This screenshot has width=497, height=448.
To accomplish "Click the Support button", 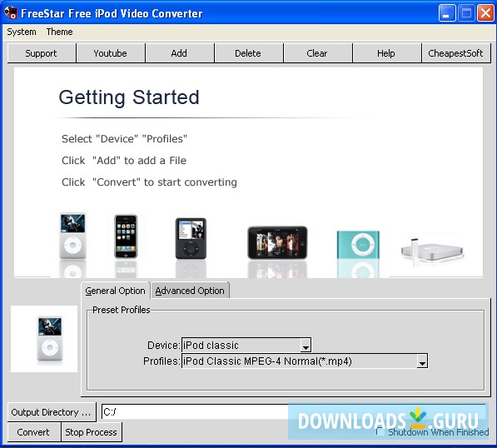I will pyautogui.click(x=41, y=53).
